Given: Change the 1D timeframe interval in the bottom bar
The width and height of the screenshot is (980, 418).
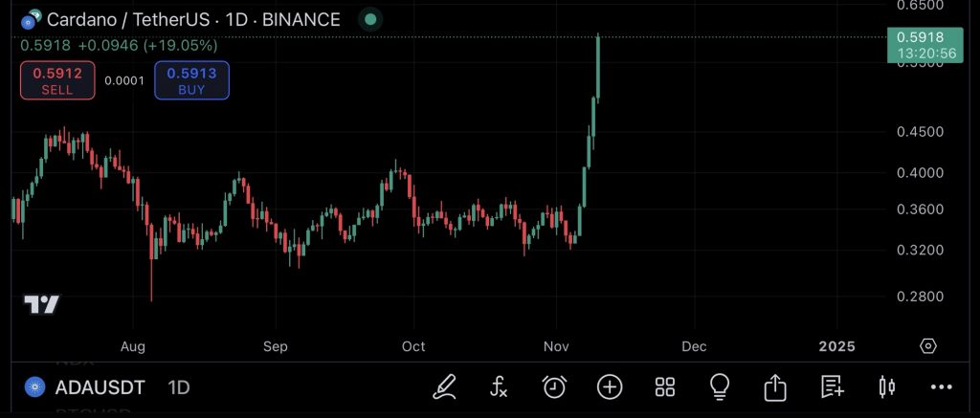Looking at the screenshot, I should pos(179,387).
